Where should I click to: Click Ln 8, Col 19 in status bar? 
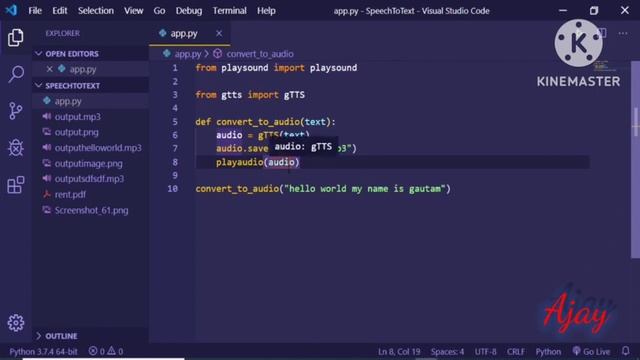[399, 351]
